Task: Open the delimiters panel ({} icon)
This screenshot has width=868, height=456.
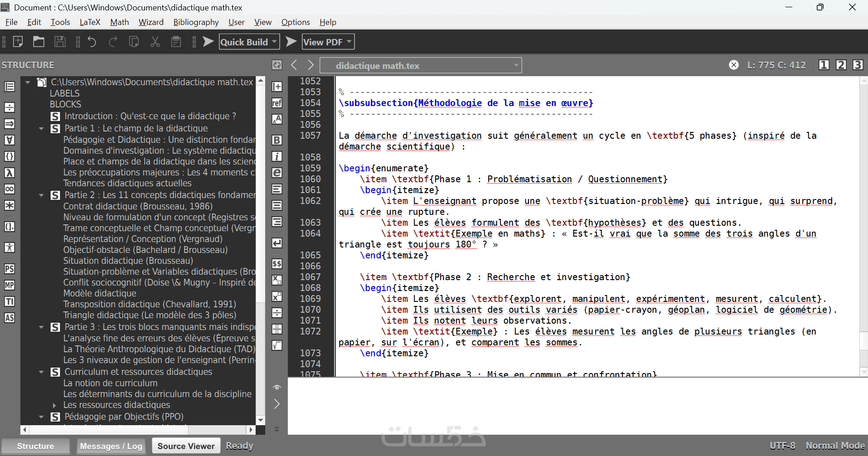Action: pos(10,156)
